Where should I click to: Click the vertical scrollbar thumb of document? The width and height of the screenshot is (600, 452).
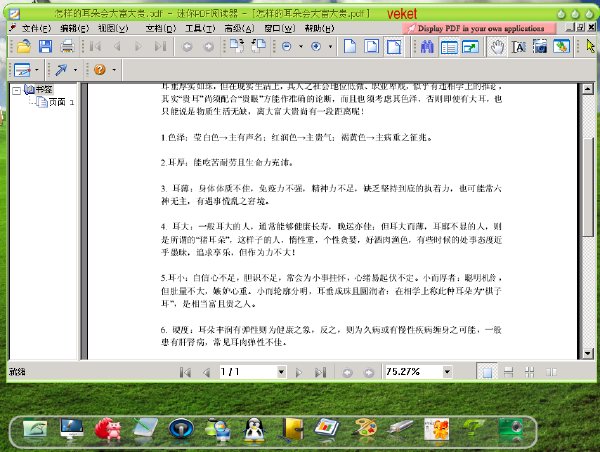coord(588,188)
